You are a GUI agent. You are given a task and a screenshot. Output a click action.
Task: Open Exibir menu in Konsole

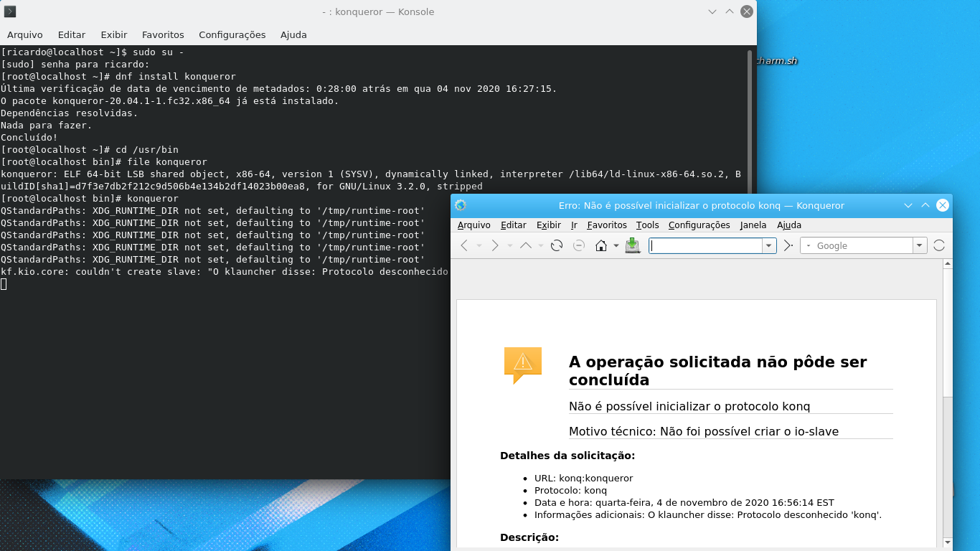[114, 34]
